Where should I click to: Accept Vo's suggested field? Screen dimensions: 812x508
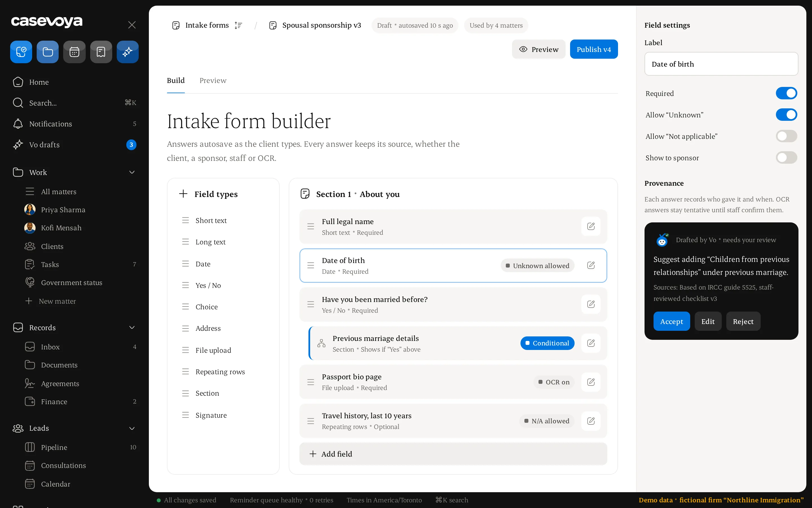coord(671,321)
